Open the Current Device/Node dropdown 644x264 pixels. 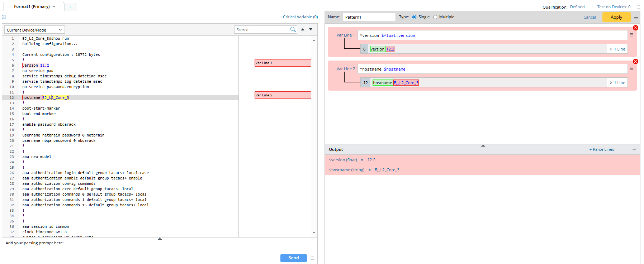click(x=34, y=30)
